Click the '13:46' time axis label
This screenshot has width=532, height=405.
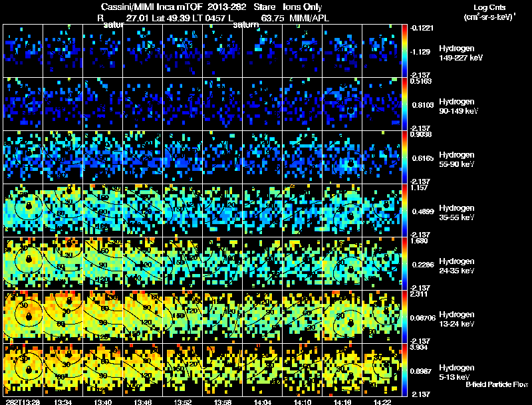coord(142,402)
